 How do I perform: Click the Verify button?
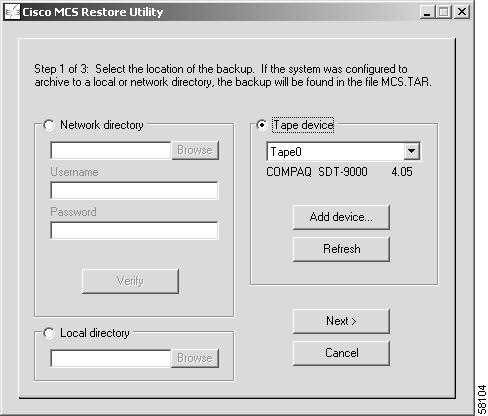[x=130, y=281]
